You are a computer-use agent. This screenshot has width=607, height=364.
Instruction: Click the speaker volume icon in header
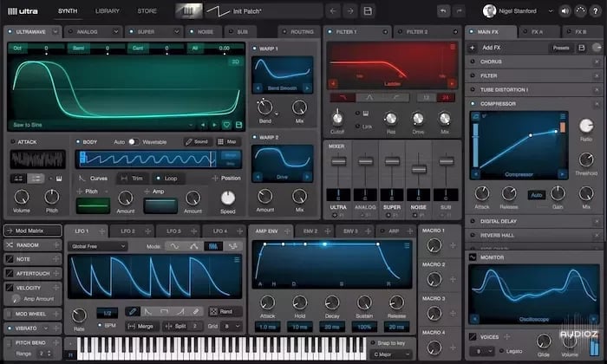pyautogui.click(x=565, y=11)
